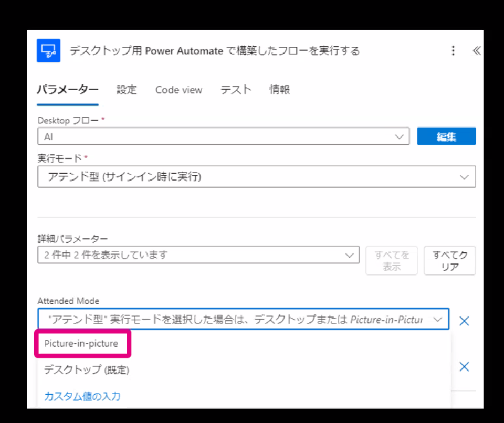The height and width of the screenshot is (423, 504).
Task: Expand the 詳細パラメーター dropdown
Action: (x=198, y=255)
